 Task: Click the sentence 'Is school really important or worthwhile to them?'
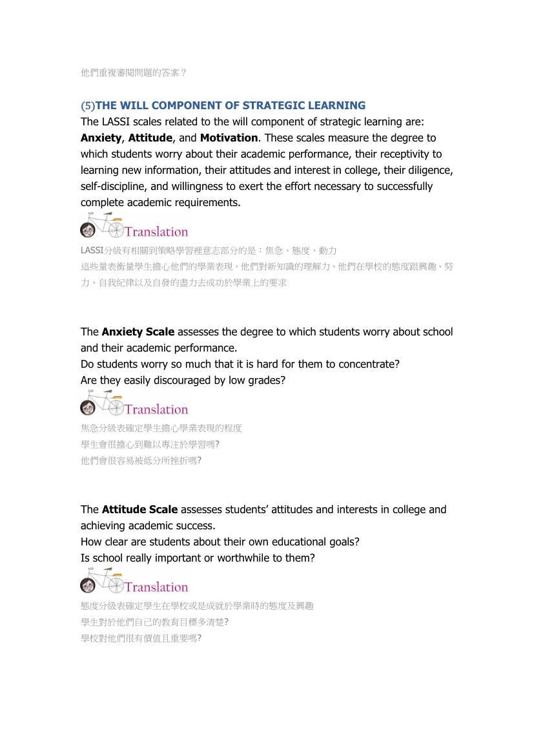point(198,558)
